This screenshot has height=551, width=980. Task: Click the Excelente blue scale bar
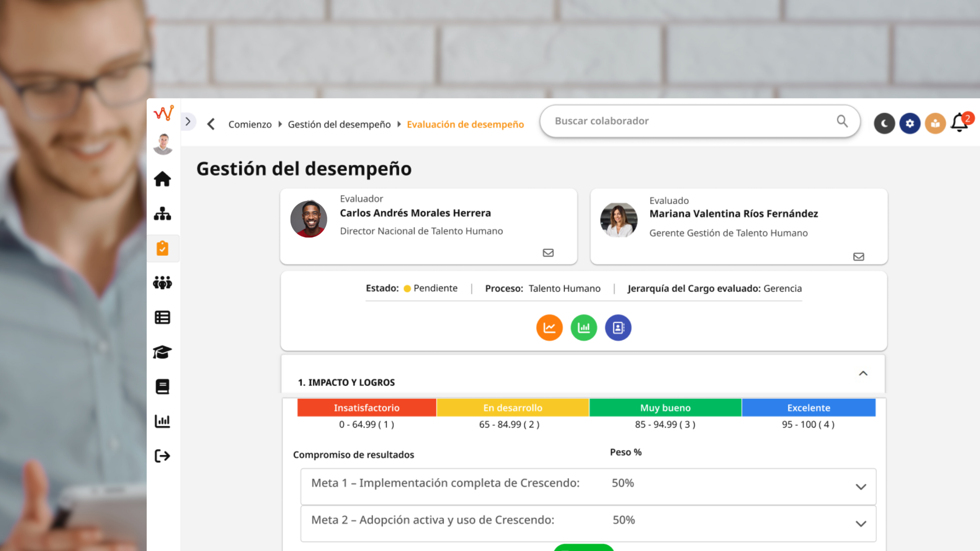point(808,408)
